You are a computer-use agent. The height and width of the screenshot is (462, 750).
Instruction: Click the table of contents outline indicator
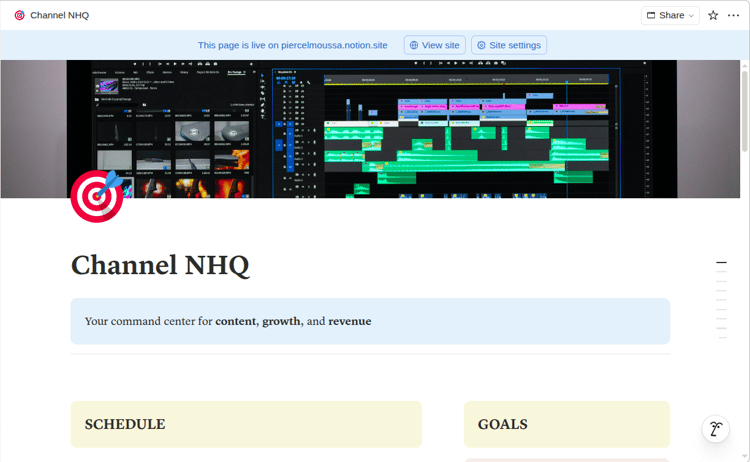pos(721,300)
